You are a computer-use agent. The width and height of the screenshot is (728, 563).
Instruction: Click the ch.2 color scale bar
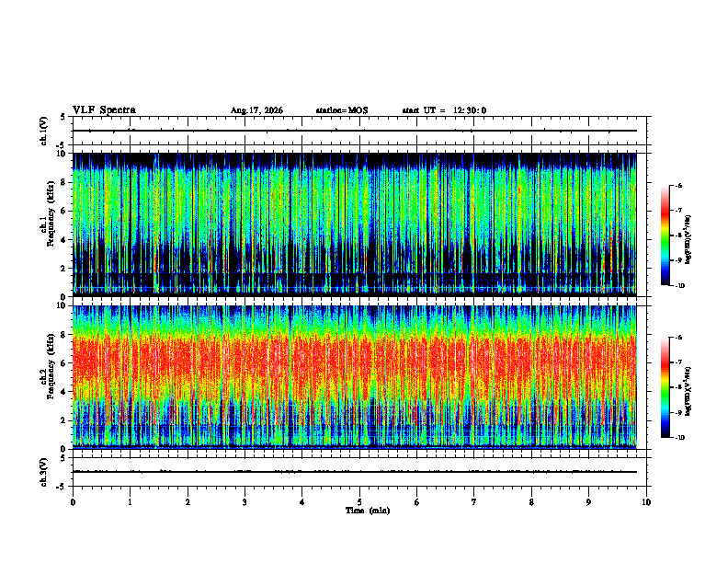click(665, 387)
